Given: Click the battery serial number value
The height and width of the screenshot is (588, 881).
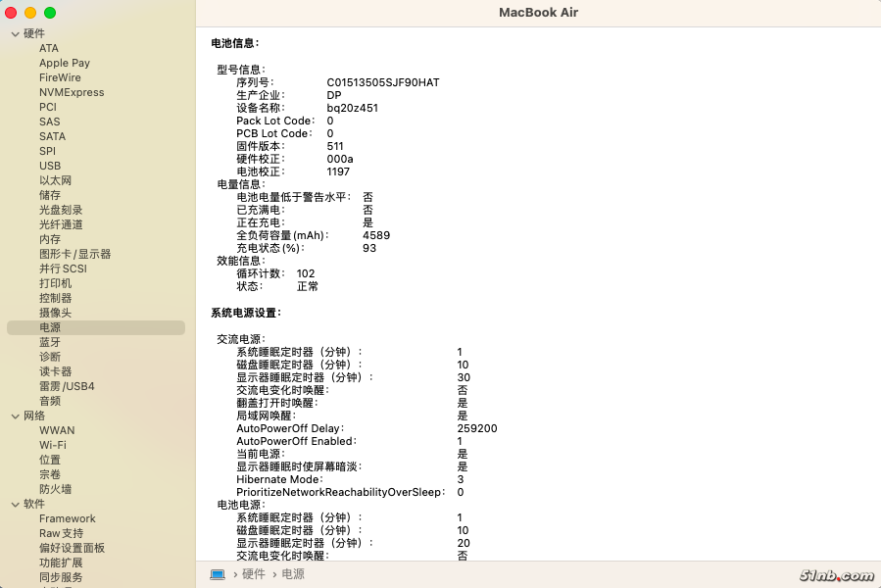Looking at the screenshot, I should point(383,82).
